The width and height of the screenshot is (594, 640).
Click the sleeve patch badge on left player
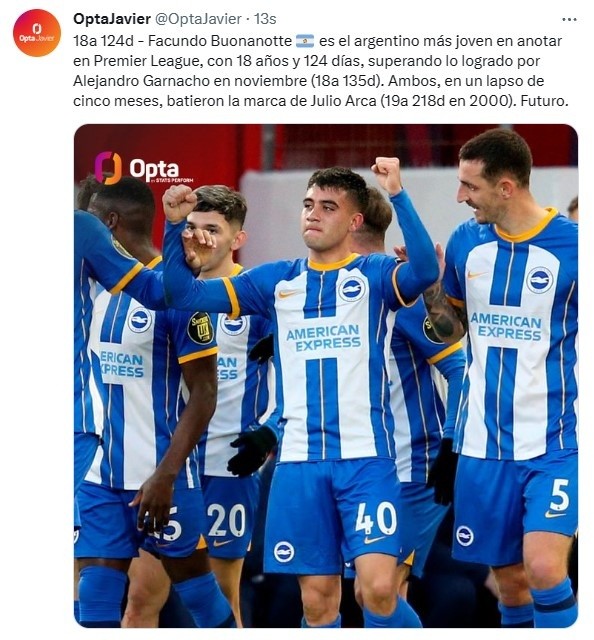click(x=200, y=328)
